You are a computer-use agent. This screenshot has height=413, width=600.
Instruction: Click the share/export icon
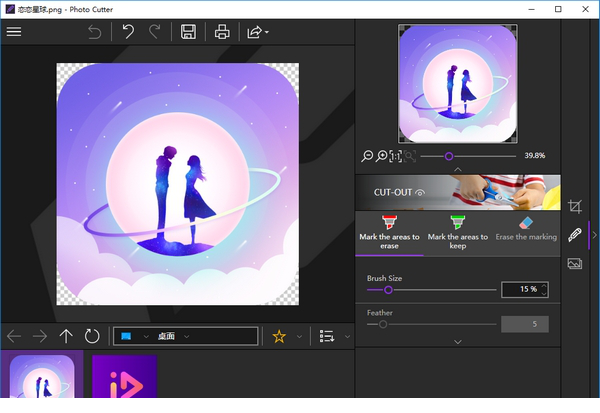[254, 32]
